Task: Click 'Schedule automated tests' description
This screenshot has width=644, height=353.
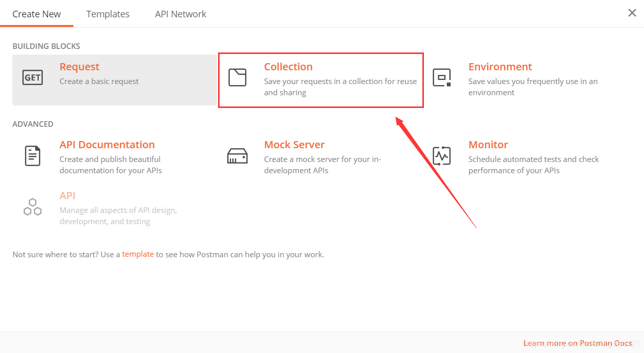Action: (x=534, y=165)
